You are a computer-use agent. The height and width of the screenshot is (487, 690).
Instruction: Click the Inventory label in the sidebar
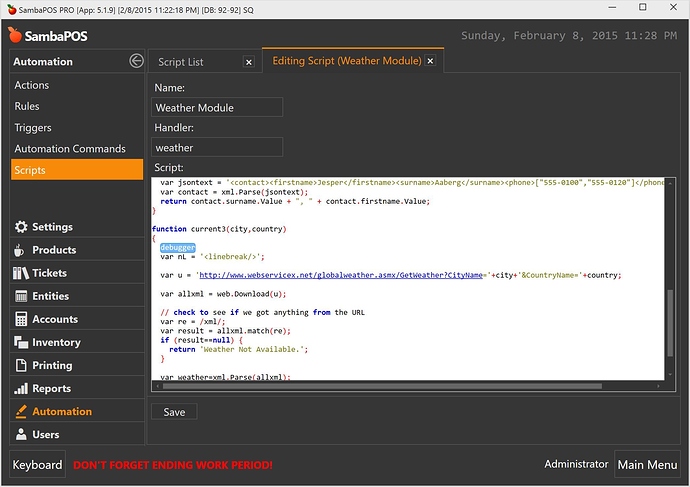[56, 342]
